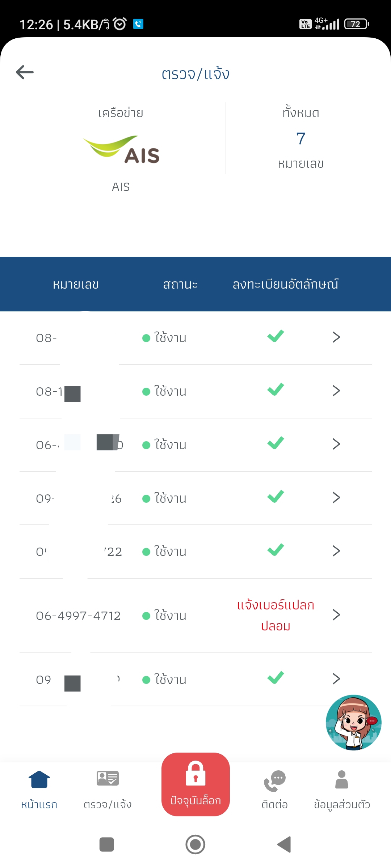Open the chat assistant mascot bubble
Viewport: 391px width, 868px height.
click(353, 722)
